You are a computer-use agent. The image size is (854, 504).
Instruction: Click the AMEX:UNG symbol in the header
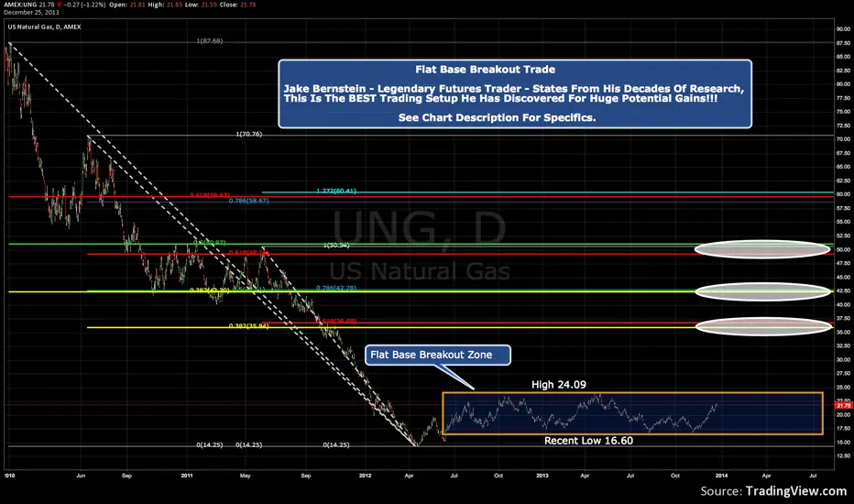(x=20, y=5)
